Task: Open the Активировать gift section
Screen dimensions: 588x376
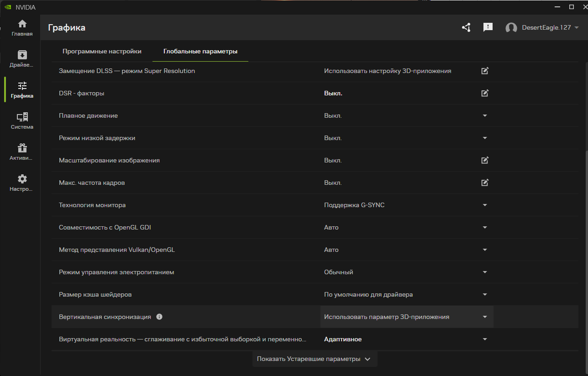Action: coord(22,152)
